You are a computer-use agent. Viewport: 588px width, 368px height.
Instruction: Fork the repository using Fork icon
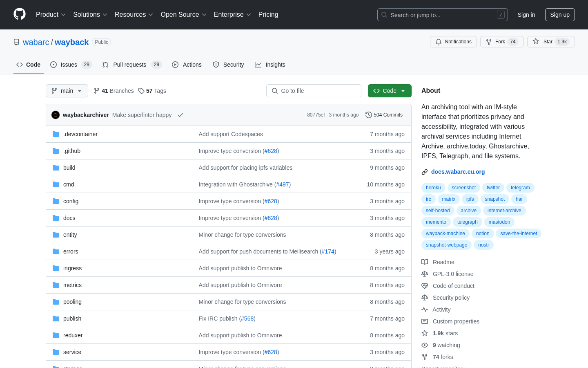point(489,42)
